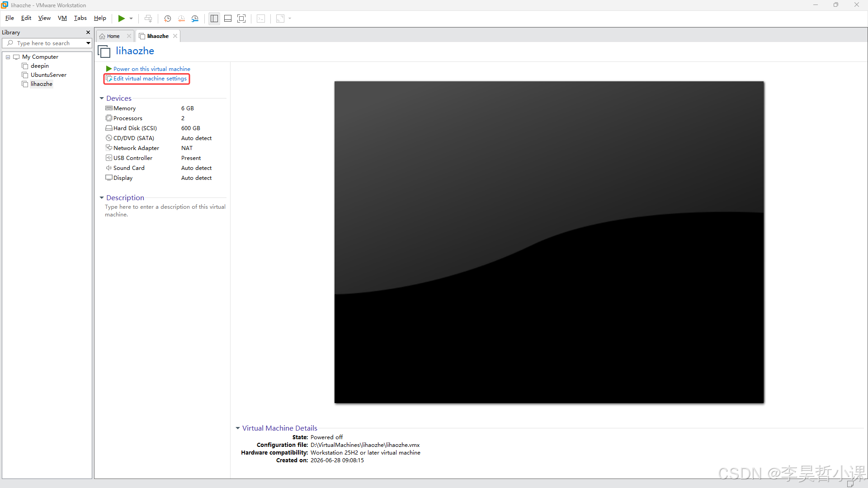
Task: Click the Sound Card speaker icon
Action: pyautogui.click(x=109, y=168)
